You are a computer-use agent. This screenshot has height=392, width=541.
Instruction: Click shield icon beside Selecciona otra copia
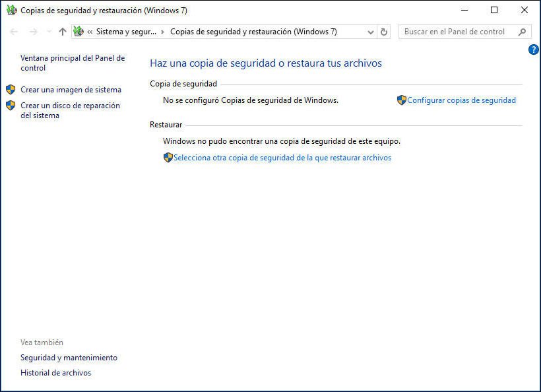[x=168, y=157]
